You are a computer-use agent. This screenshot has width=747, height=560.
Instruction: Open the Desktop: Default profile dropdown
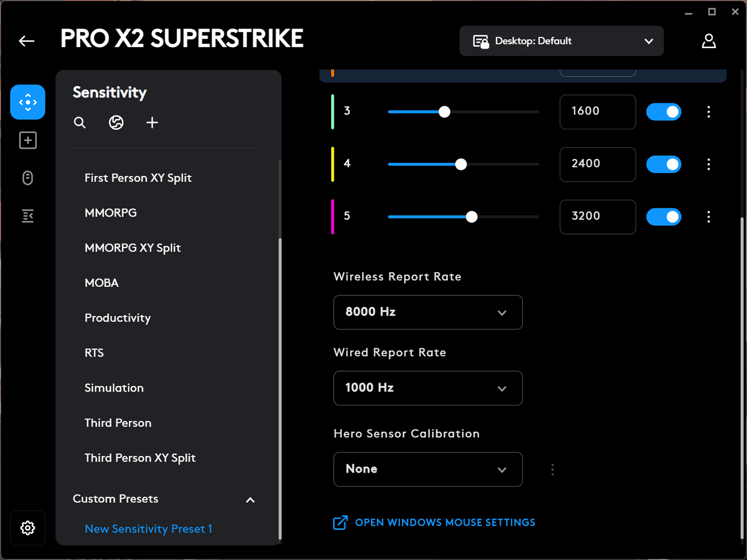pos(560,40)
